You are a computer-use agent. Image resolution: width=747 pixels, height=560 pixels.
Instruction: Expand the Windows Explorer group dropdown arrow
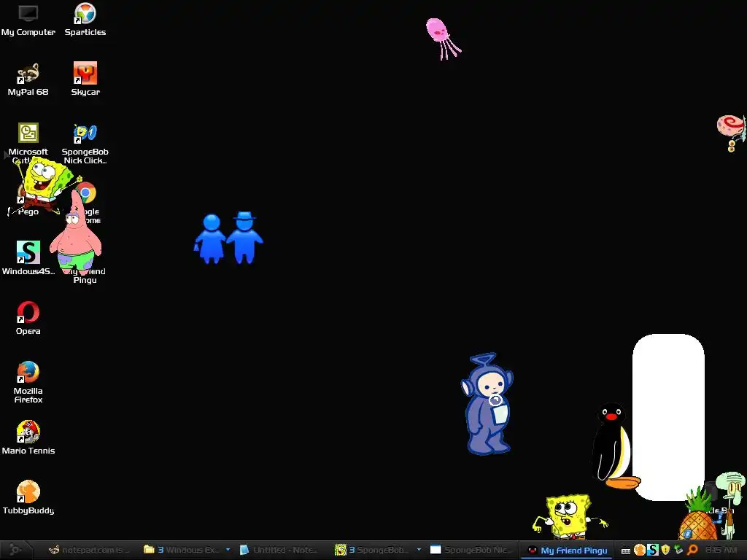click(x=228, y=550)
